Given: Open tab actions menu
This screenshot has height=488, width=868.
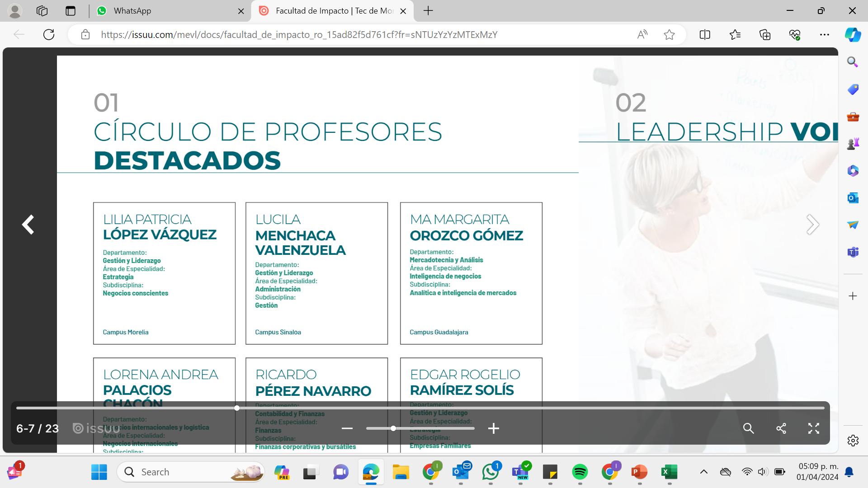Looking at the screenshot, I should (71, 11).
